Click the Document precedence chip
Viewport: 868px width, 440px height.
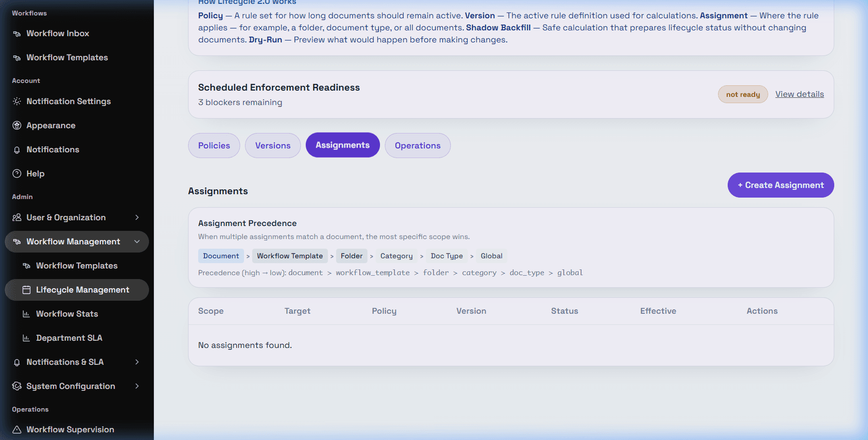(x=221, y=256)
